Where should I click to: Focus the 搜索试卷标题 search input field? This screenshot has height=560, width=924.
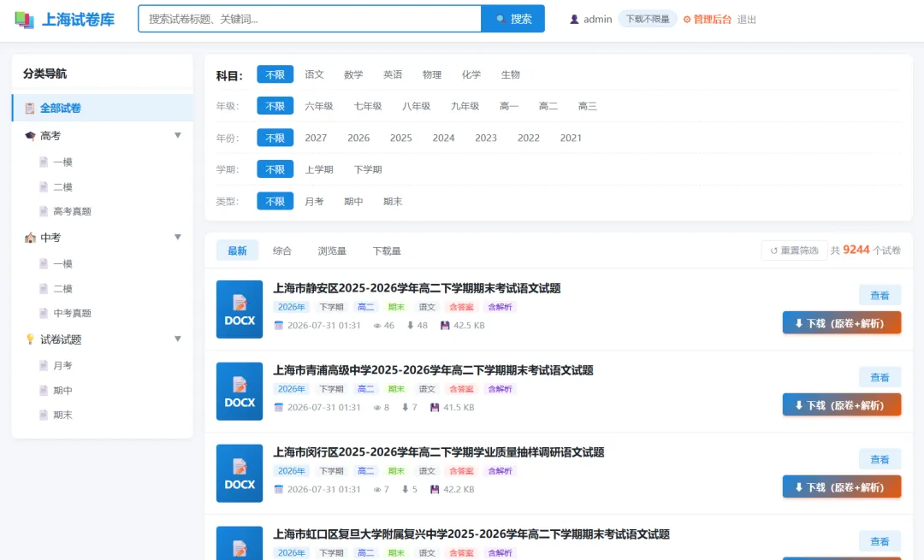[x=310, y=19]
